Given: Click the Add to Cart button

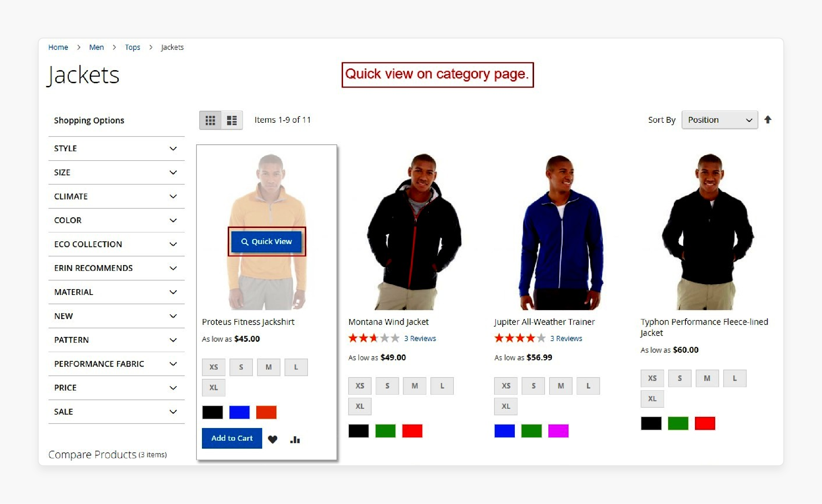Looking at the screenshot, I should pos(231,438).
